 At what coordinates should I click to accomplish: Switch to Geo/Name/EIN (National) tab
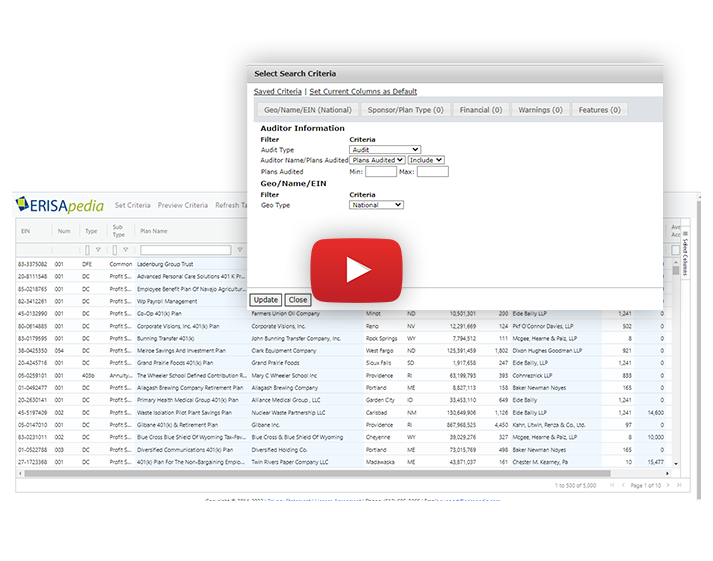(x=308, y=110)
